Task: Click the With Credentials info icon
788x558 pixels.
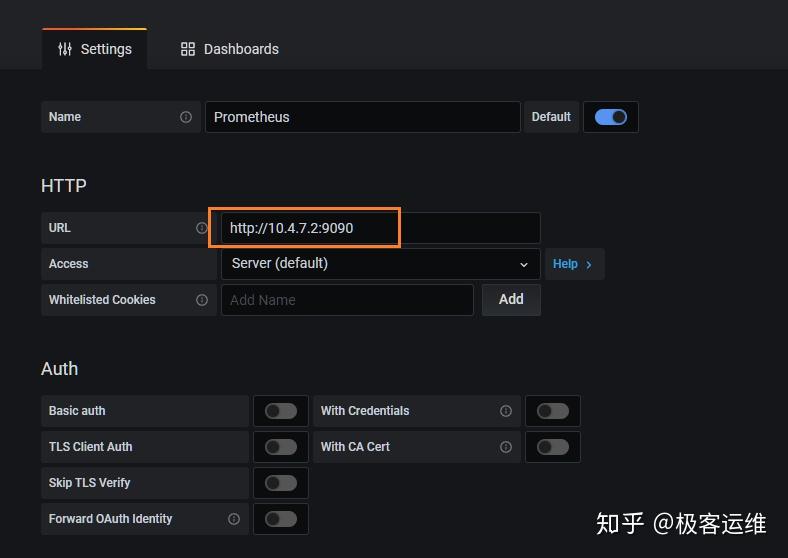Action: (506, 411)
